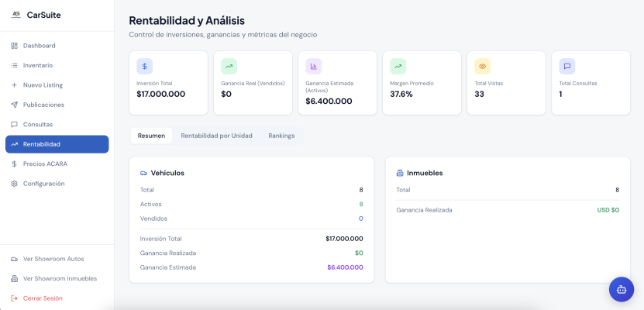Click the Precios ACARA dollar icon
The height and width of the screenshot is (310, 644).
(x=14, y=164)
